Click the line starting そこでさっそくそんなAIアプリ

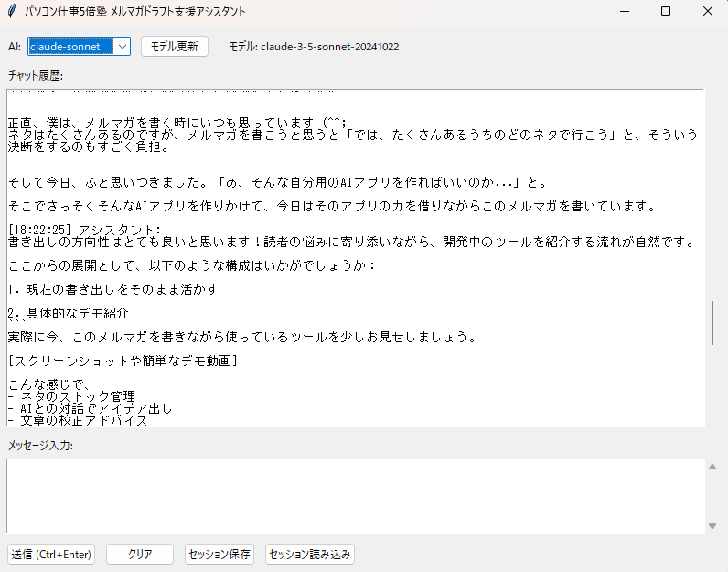[332, 206]
